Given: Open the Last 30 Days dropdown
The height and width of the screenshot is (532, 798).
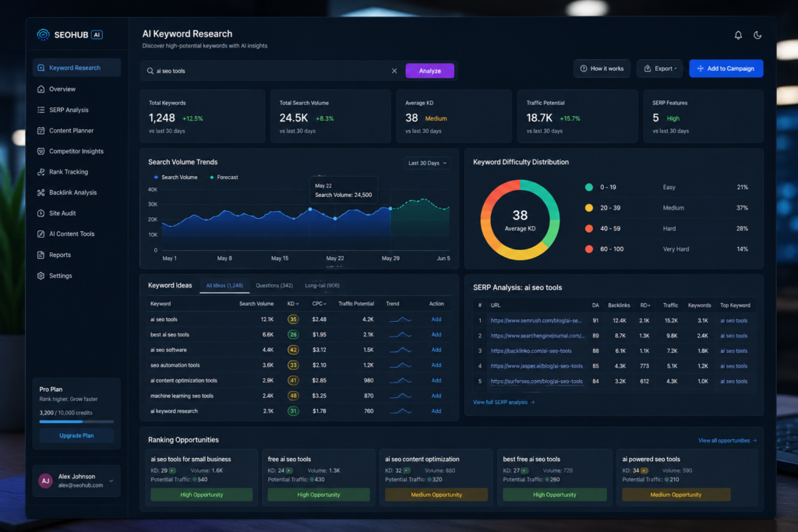Looking at the screenshot, I should pyautogui.click(x=428, y=164).
